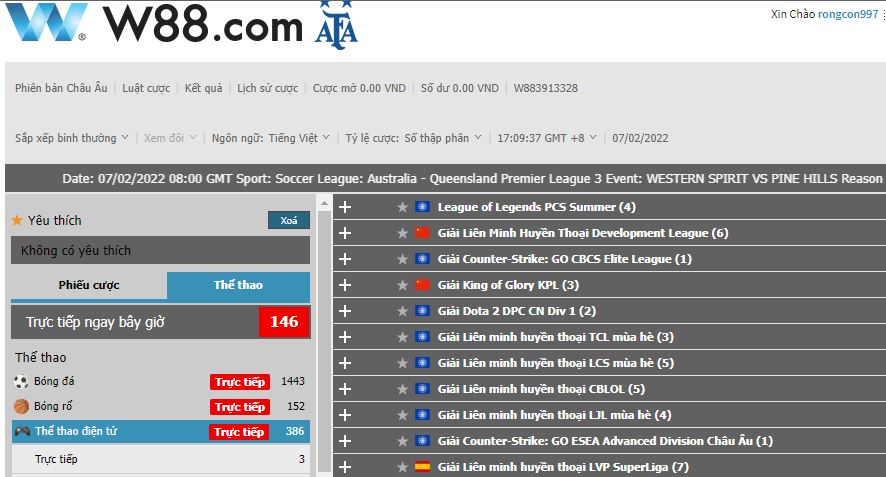The image size is (886, 477).
Task: Toggle favorite star for CBLOL league
Action: (402, 389)
